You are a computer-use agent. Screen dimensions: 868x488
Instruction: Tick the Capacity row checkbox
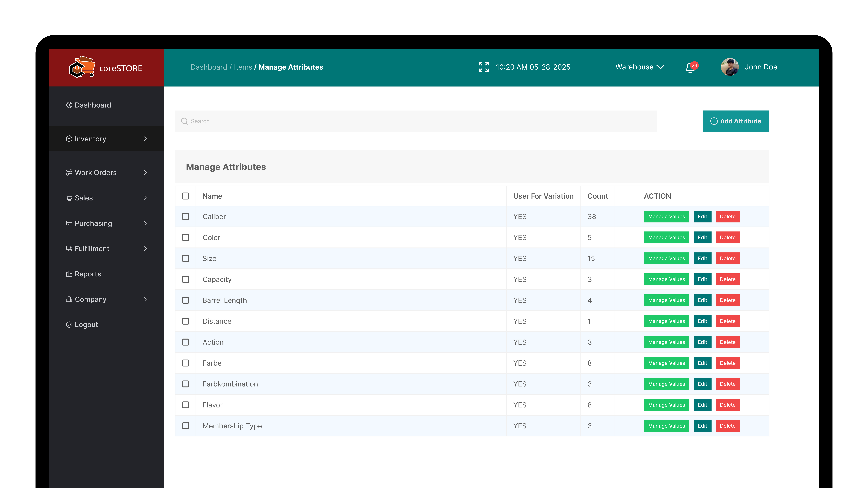186,279
